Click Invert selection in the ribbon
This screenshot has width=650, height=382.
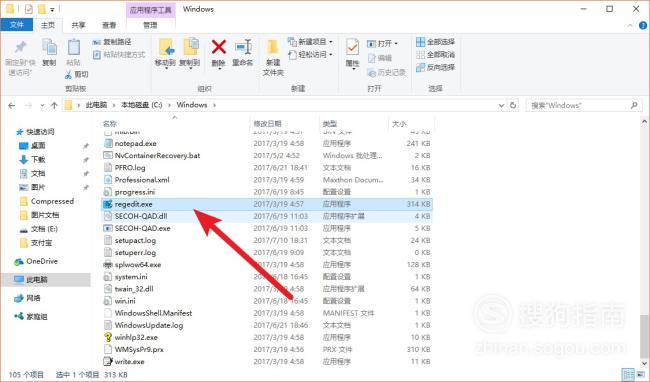(x=435, y=67)
